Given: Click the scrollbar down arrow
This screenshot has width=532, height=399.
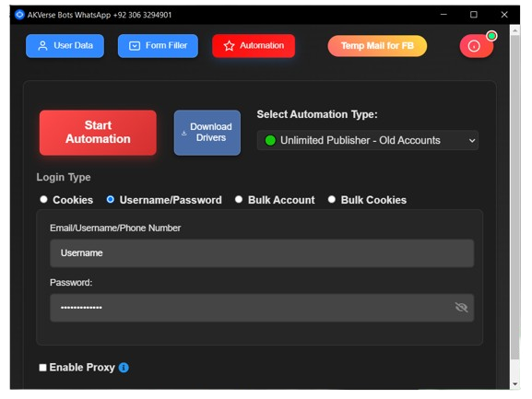Looking at the screenshot, I should coord(515,384).
